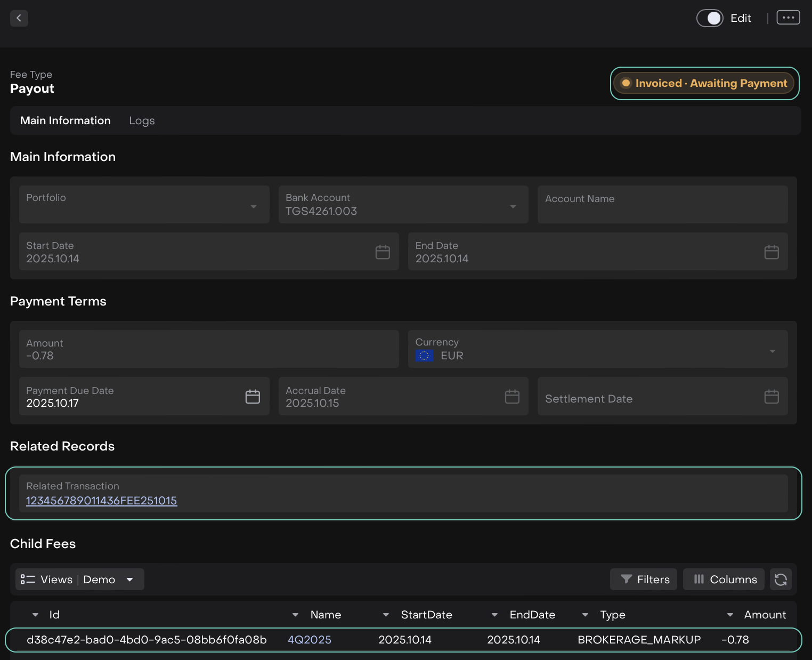Image resolution: width=812 pixels, height=660 pixels.
Task: Open related transaction 123456789011436FEE251015 link
Action: click(x=101, y=501)
